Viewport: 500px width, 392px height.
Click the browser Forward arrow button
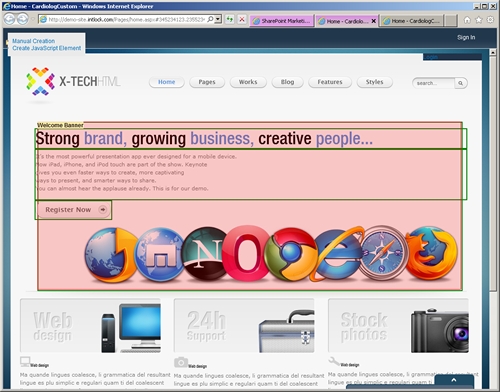click(x=23, y=19)
